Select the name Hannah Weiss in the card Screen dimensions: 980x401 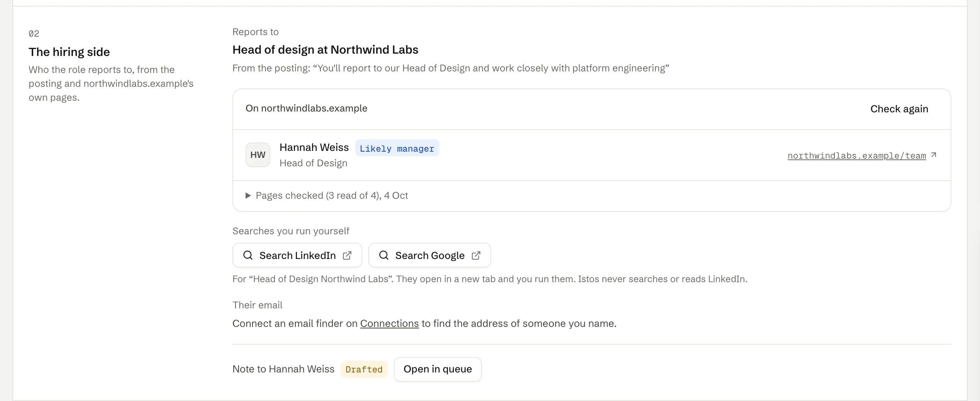[314, 147]
